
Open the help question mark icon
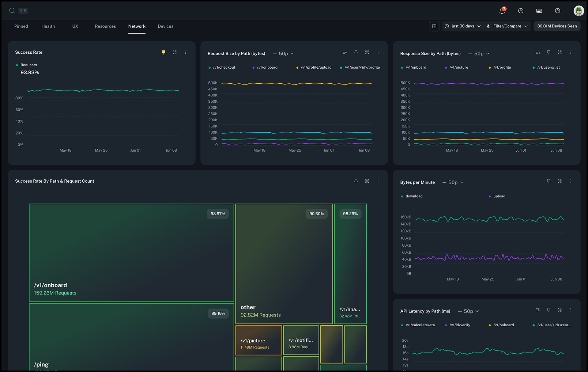[557, 11]
